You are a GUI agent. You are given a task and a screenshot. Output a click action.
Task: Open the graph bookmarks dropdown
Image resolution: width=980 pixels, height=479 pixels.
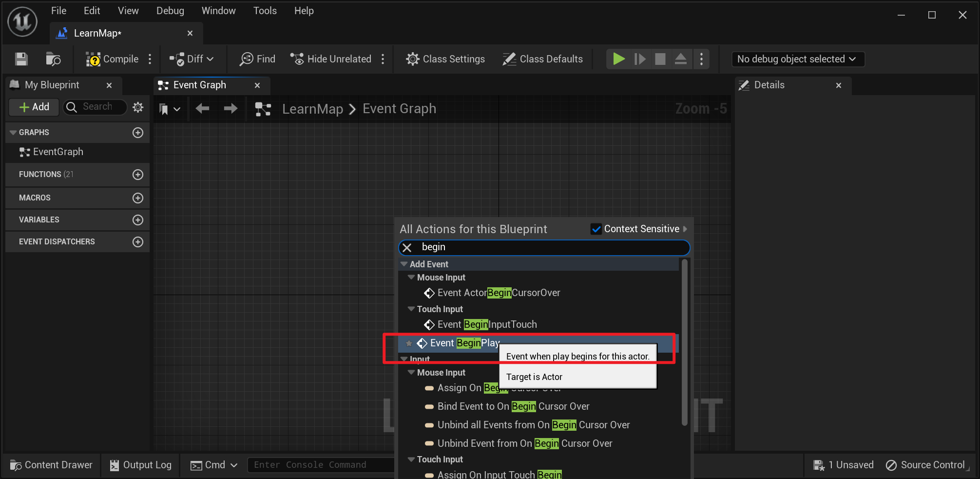(169, 109)
